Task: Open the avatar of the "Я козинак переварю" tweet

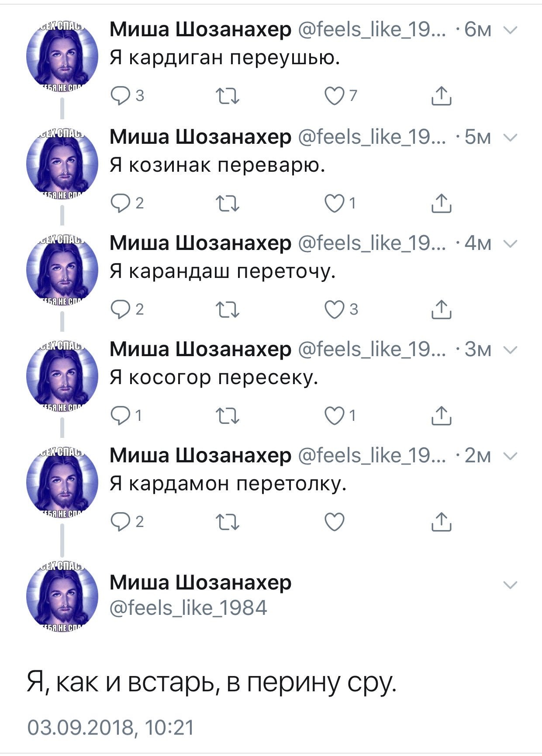Action: tap(62, 162)
